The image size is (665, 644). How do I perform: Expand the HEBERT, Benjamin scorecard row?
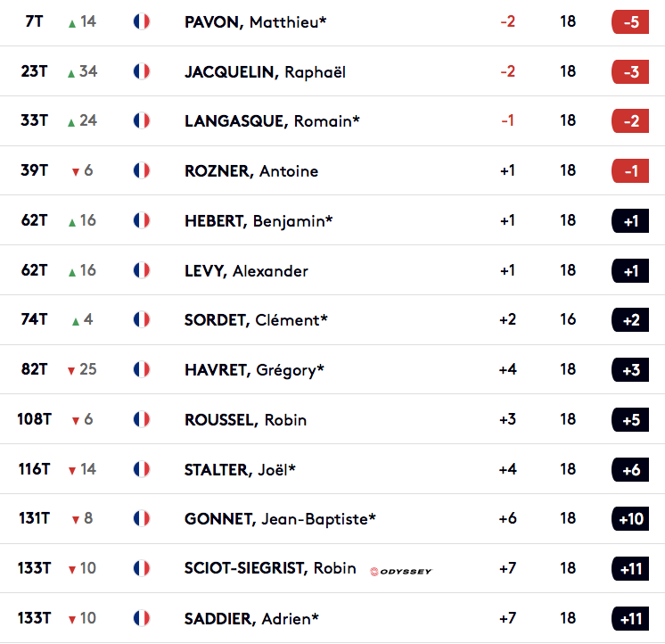coord(332,220)
